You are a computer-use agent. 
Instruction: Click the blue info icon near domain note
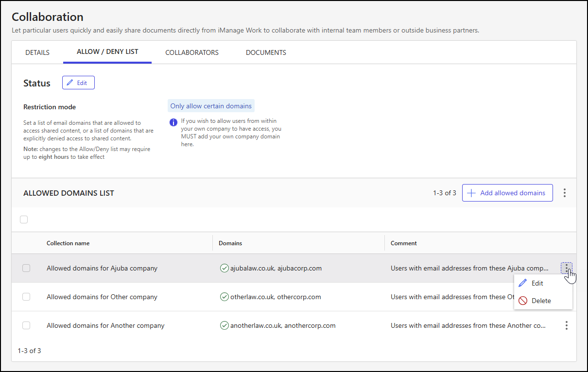tap(173, 122)
